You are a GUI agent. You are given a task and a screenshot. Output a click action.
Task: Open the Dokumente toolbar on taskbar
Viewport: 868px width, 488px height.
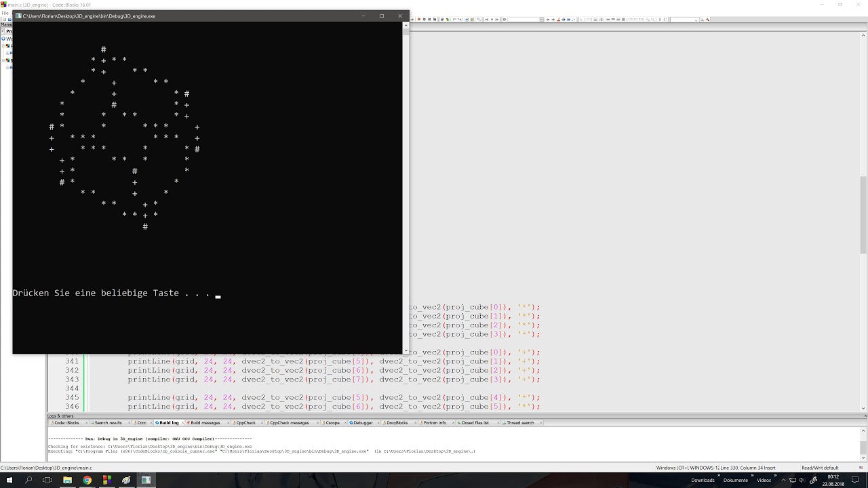736,481
